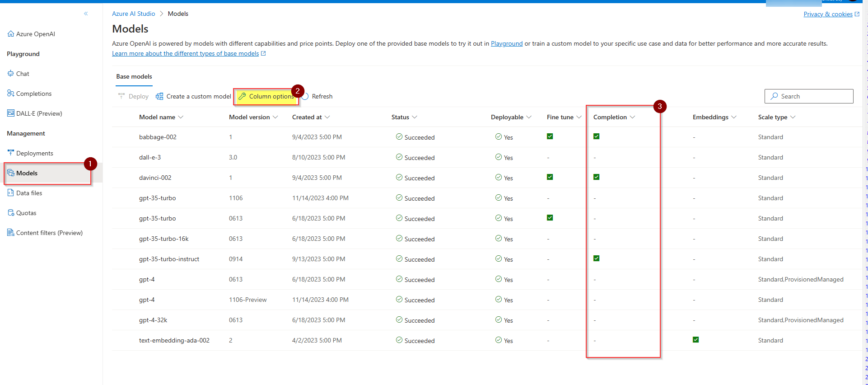Viewport: 868px width, 385px height.
Task: Open Created at column dropdown
Action: click(x=327, y=117)
